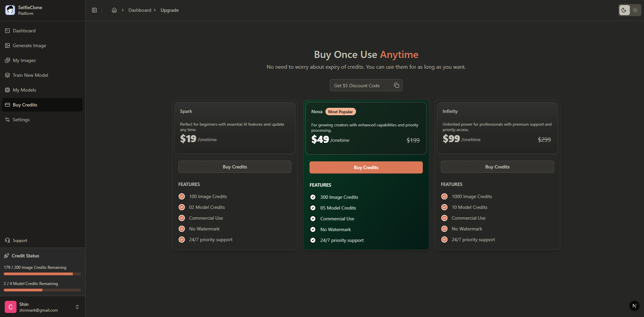Click the Generate Image sidebar icon

[x=7, y=45]
